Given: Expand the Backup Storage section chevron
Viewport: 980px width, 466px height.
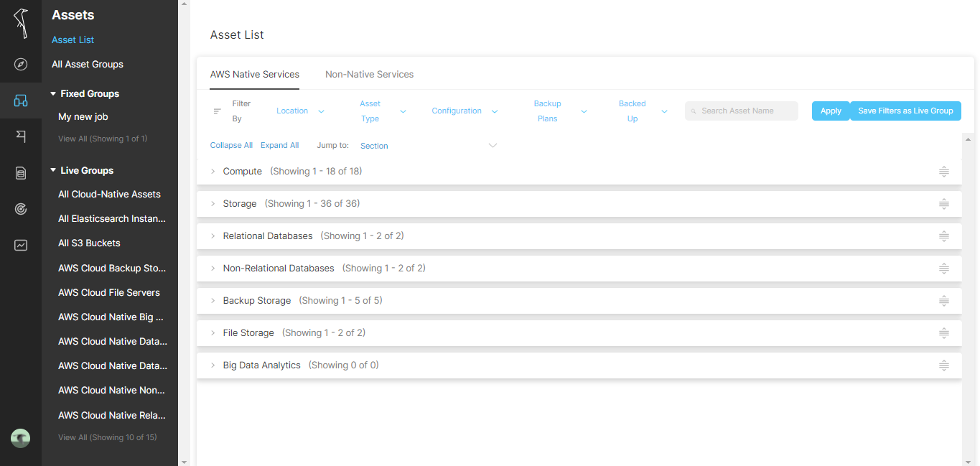Looking at the screenshot, I should [x=213, y=301].
